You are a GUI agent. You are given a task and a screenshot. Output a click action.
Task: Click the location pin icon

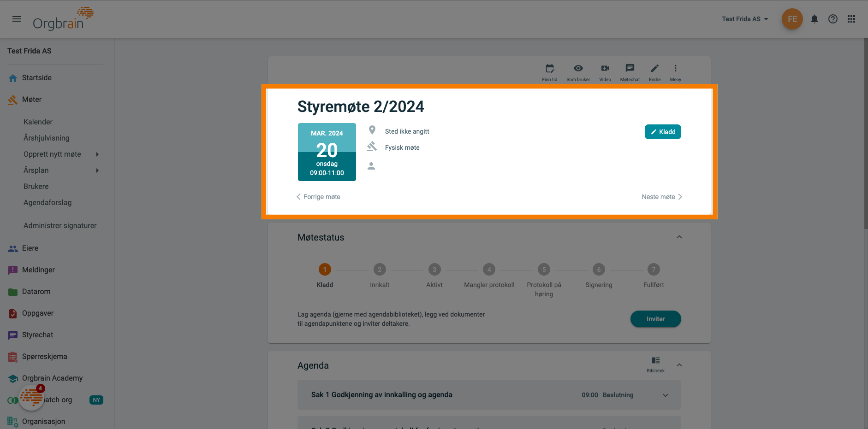click(372, 130)
